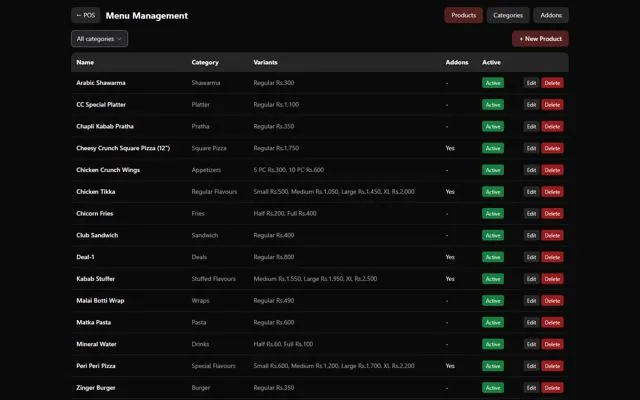Toggle Active badge for Club Sandwich

coord(493,236)
